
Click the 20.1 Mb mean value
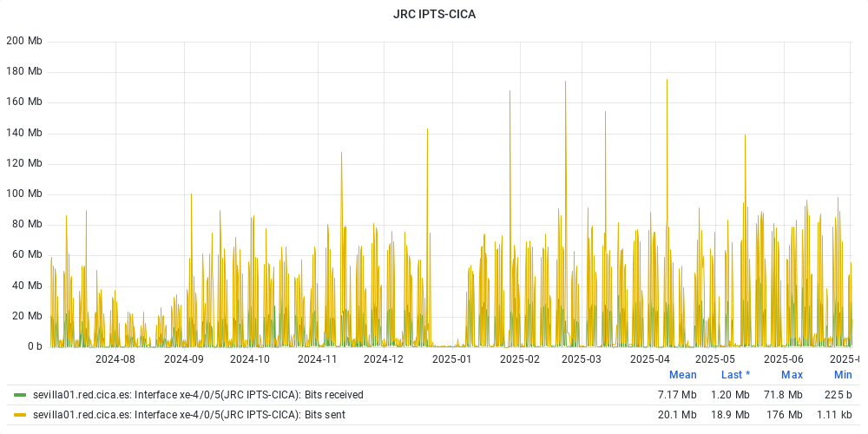click(x=677, y=415)
